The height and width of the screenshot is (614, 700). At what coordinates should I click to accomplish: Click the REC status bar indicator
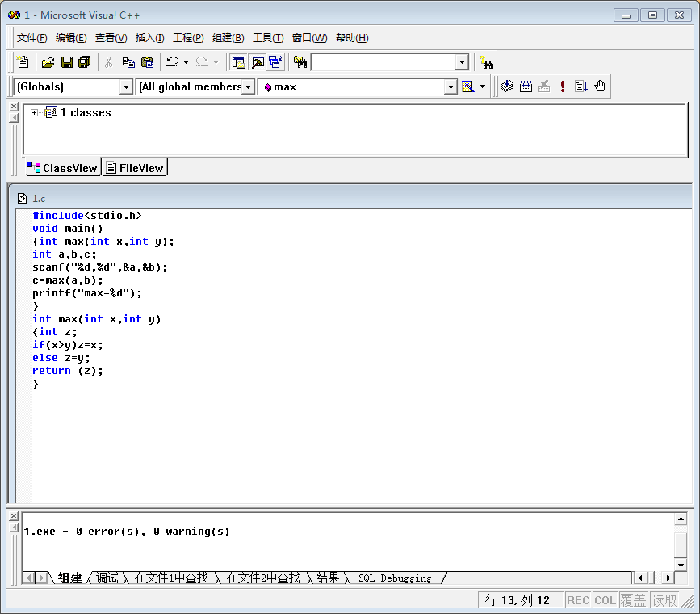coord(577,600)
